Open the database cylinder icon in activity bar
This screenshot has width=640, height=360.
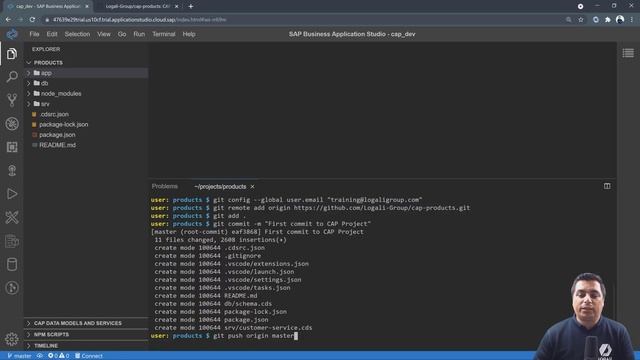[12, 264]
